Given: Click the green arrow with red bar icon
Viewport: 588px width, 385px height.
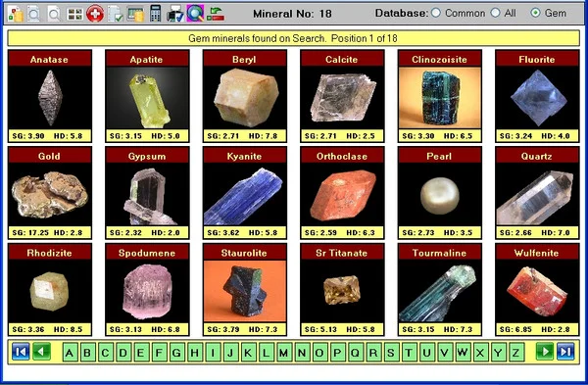Looking at the screenshot, I should 216,14.
